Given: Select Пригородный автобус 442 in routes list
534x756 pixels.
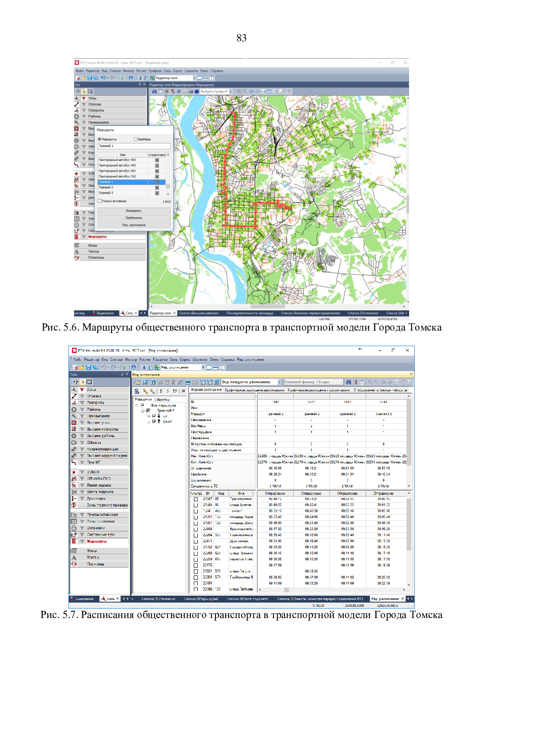Looking at the screenshot, I should 117,166.
